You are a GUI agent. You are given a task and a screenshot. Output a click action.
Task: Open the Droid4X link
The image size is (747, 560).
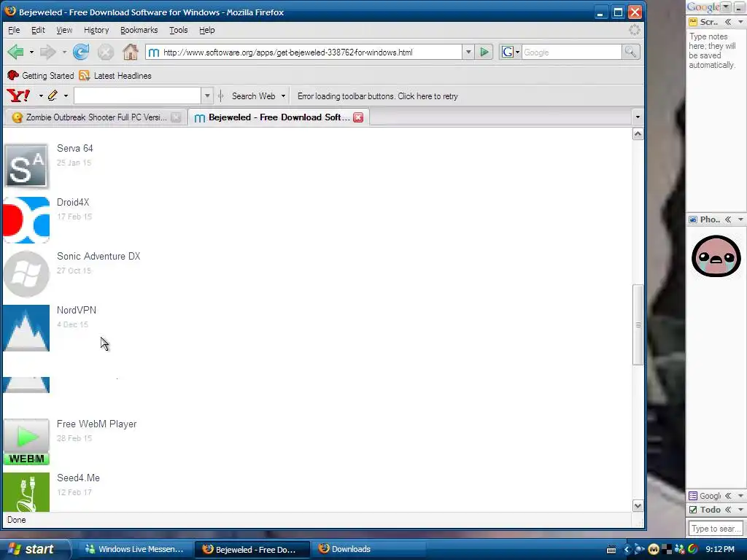pyautogui.click(x=73, y=203)
